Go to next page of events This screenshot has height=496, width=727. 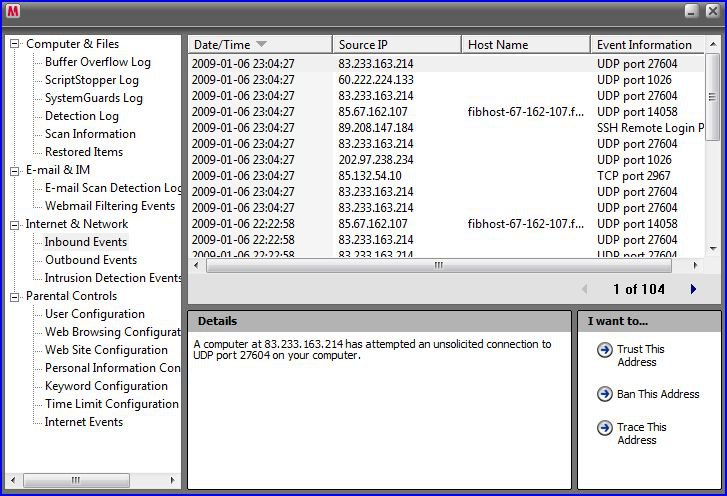coord(693,289)
